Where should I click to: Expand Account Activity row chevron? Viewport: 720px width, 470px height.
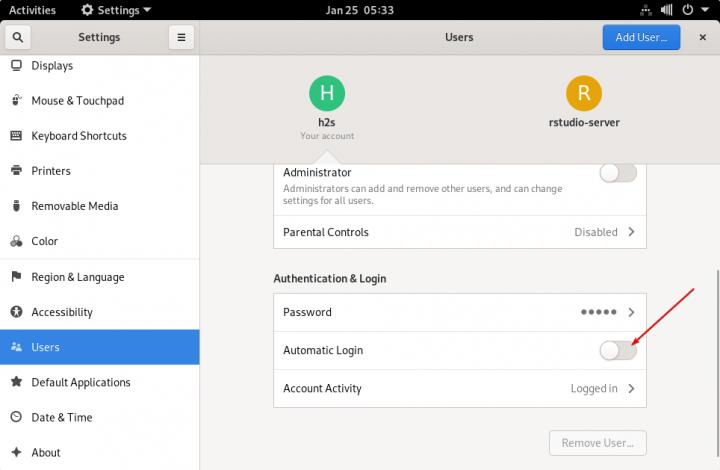[x=631, y=388]
